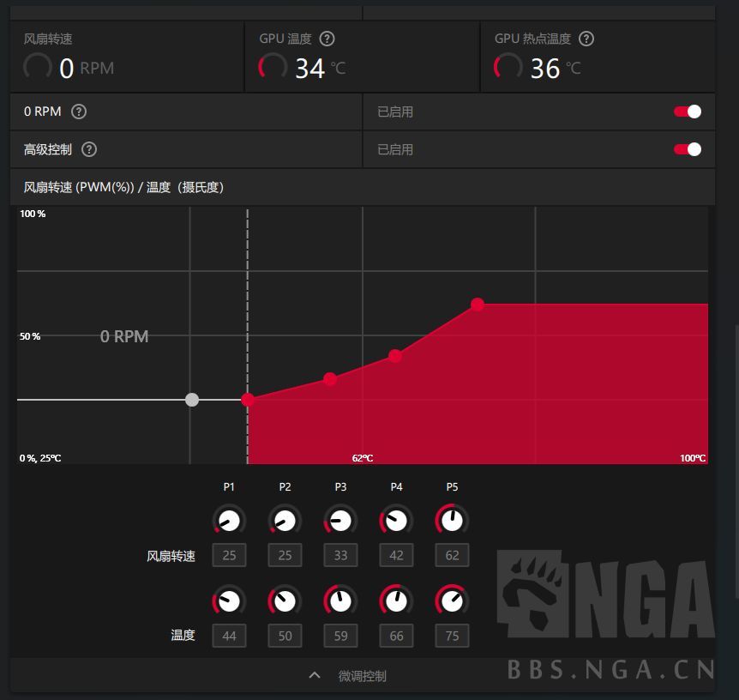
Task: Click the 微调控制 chevron arrow
Action: 315,675
